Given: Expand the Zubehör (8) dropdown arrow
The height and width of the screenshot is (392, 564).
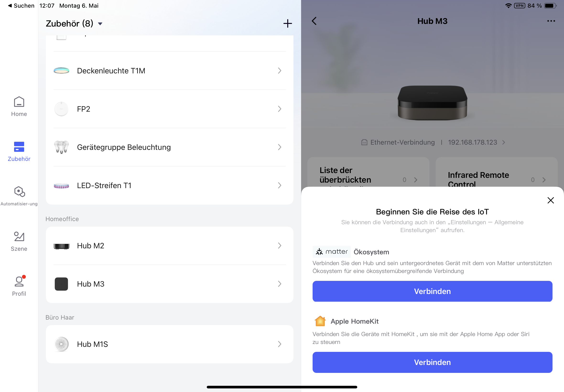Looking at the screenshot, I should [x=100, y=24].
